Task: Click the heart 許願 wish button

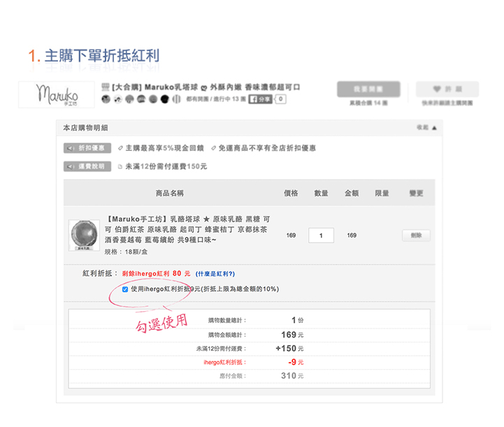Action: 447,89
